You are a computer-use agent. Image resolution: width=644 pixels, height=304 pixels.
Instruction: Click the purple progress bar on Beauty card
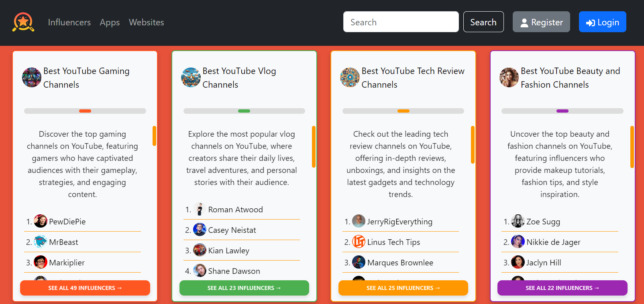(x=562, y=111)
